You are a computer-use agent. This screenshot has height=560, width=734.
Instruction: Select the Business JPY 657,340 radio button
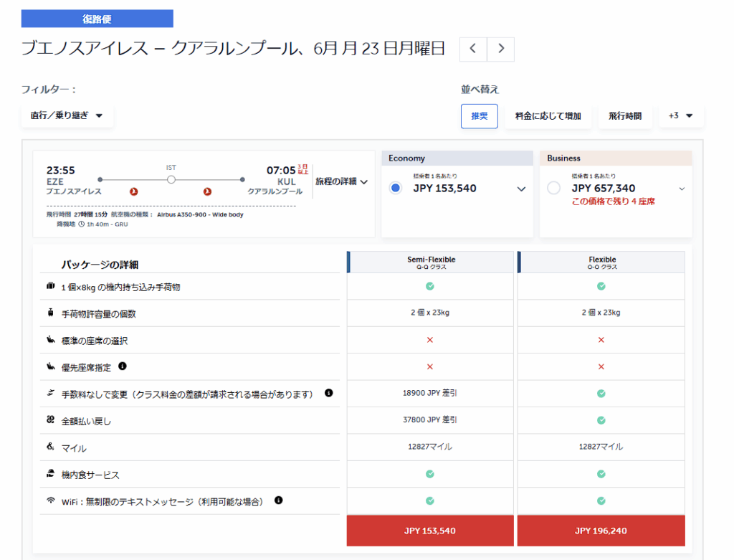(x=553, y=189)
